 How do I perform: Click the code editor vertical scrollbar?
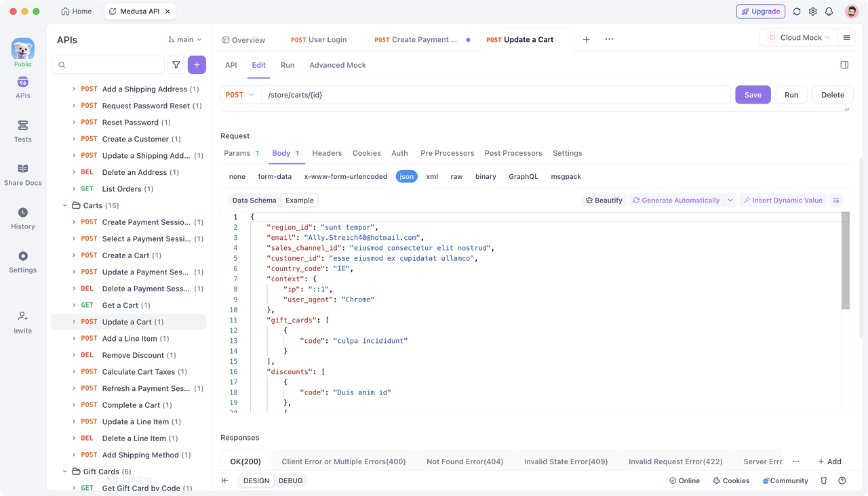pos(846,261)
